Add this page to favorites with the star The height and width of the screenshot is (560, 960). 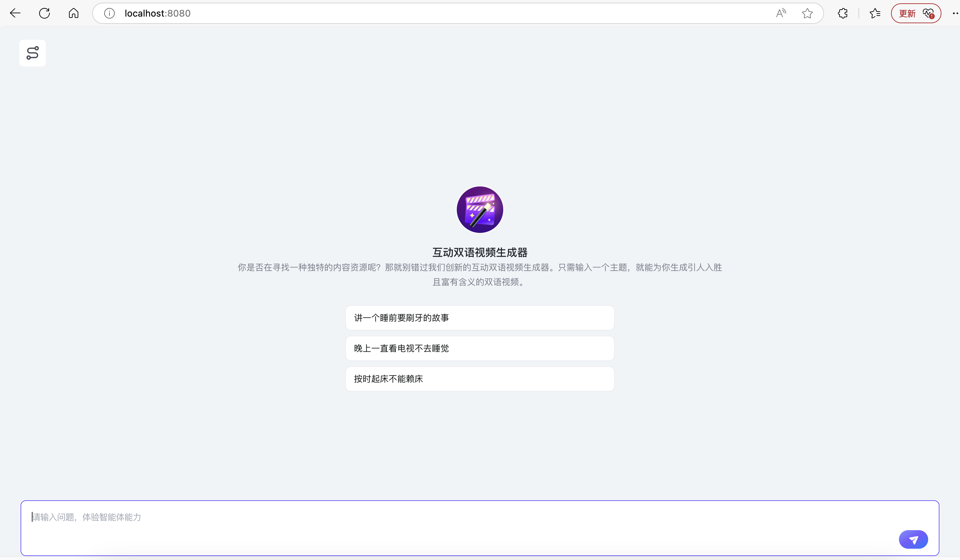pyautogui.click(x=807, y=13)
